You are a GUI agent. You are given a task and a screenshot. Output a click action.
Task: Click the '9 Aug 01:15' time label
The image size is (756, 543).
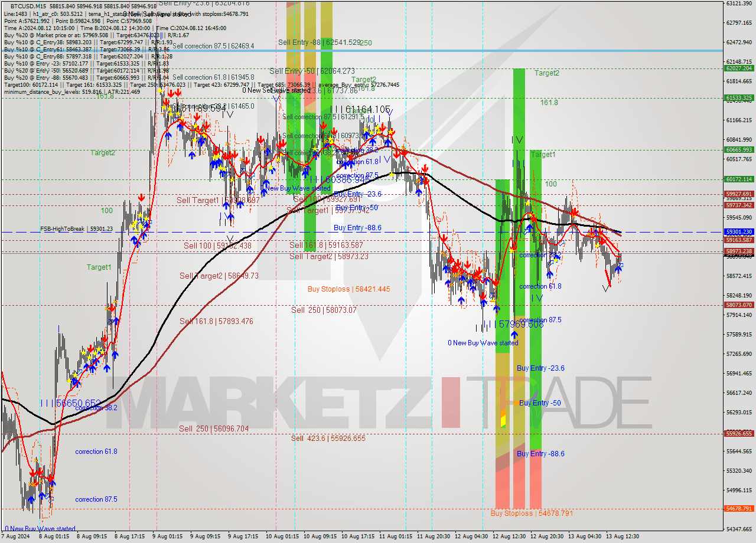coord(167,537)
